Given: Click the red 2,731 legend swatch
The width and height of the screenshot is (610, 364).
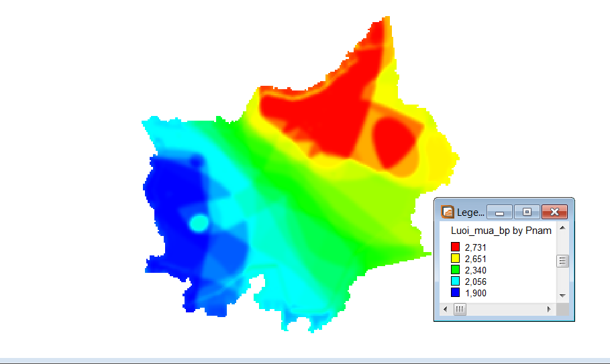Looking at the screenshot, I should pos(455,247).
